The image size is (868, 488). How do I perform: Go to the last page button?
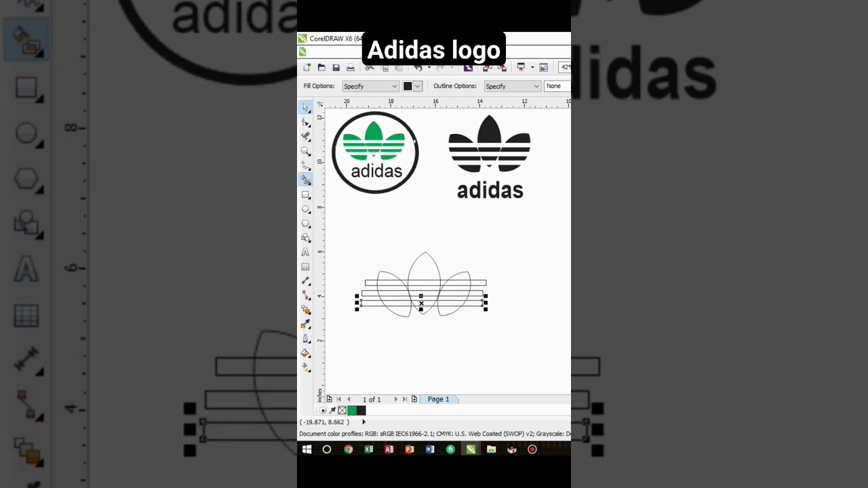tap(405, 399)
